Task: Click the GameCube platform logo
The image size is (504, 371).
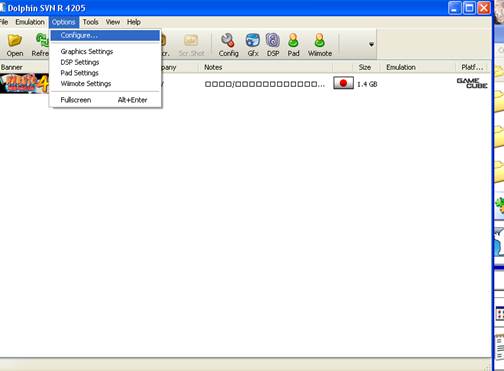Action: coord(472,83)
